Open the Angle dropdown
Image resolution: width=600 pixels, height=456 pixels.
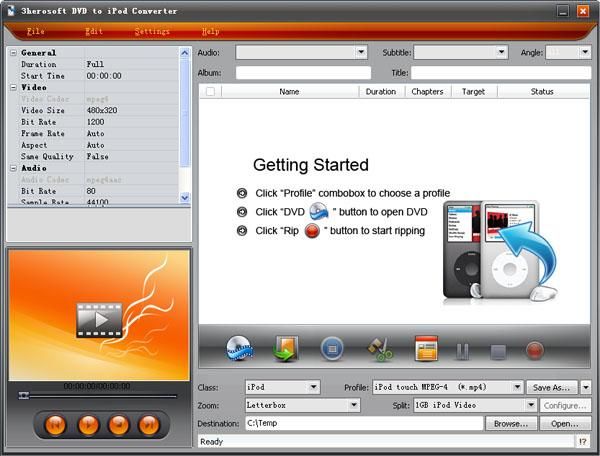coord(585,52)
